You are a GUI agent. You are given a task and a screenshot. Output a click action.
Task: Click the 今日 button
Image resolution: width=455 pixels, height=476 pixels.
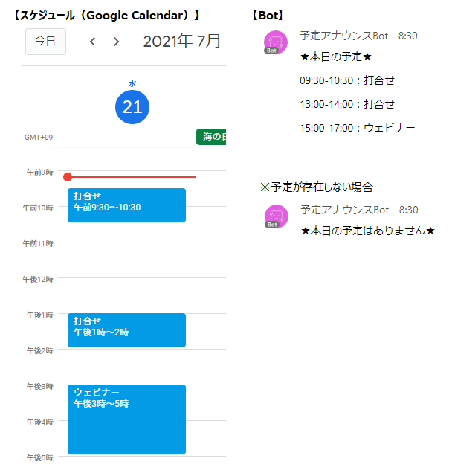(x=45, y=42)
